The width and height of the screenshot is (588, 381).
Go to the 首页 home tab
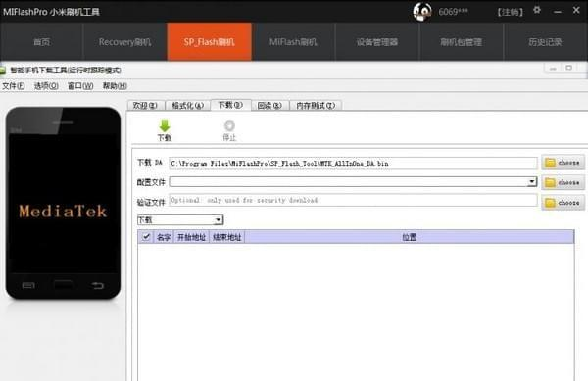(41, 42)
